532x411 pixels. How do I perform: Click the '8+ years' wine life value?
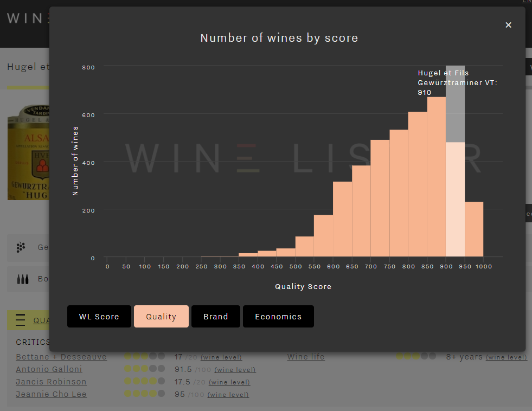pyautogui.click(x=464, y=357)
